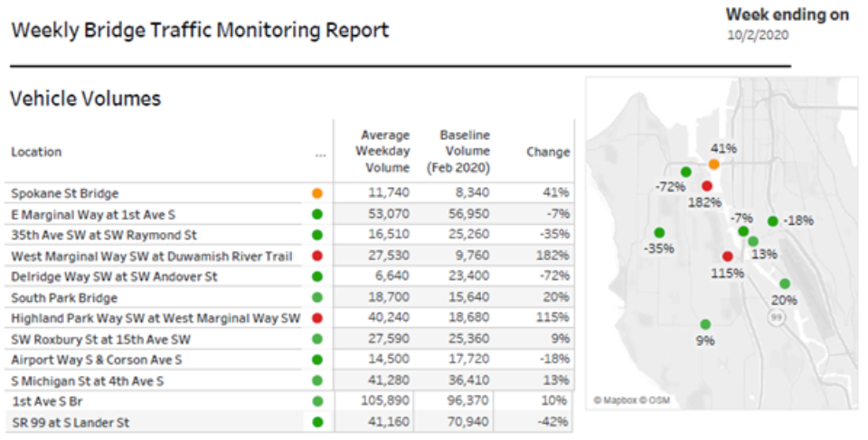
Task: Select the South Park Bridge location row label
Action: [64, 297]
